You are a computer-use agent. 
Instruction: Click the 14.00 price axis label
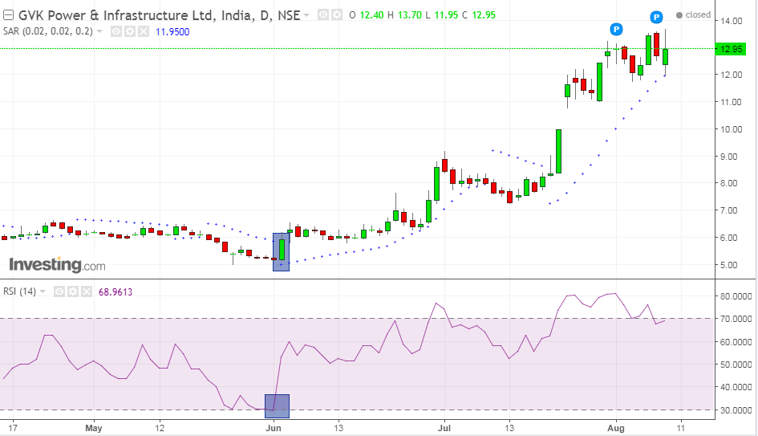coord(731,21)
